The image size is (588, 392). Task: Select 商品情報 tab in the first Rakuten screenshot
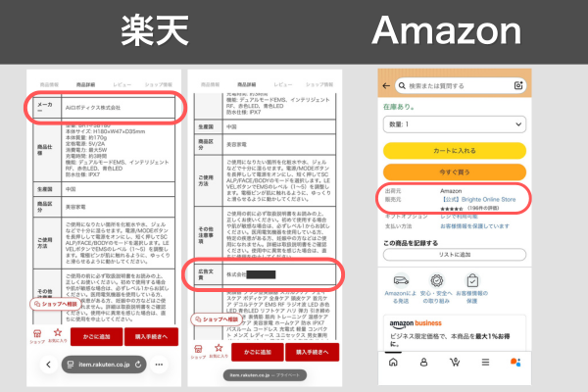pos(49,85)
